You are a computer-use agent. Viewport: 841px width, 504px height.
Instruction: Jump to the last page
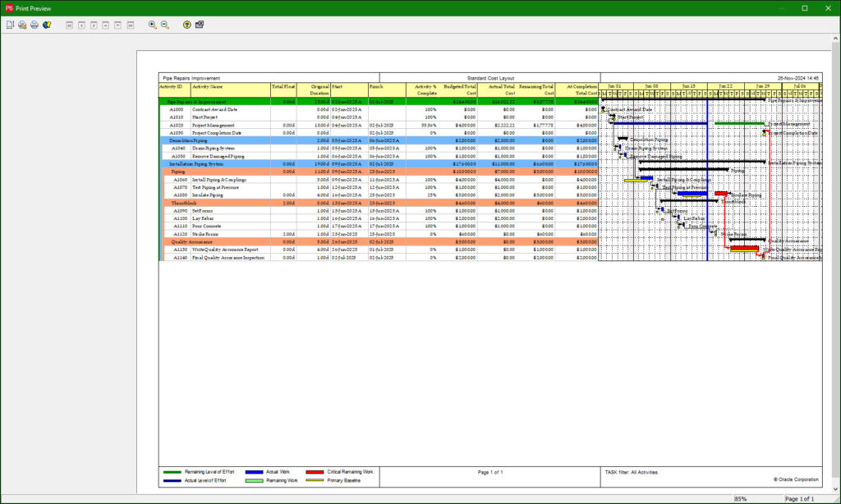(x=130, y=25)
